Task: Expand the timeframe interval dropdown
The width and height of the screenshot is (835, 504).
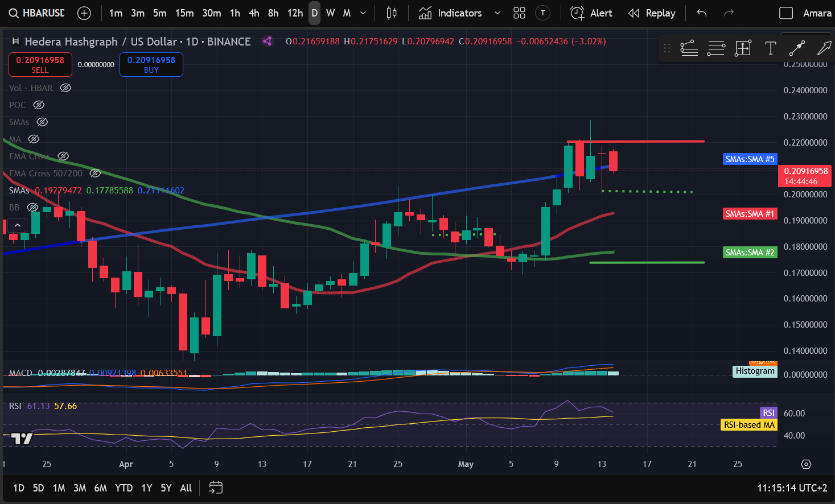Action: coord(363,13)
